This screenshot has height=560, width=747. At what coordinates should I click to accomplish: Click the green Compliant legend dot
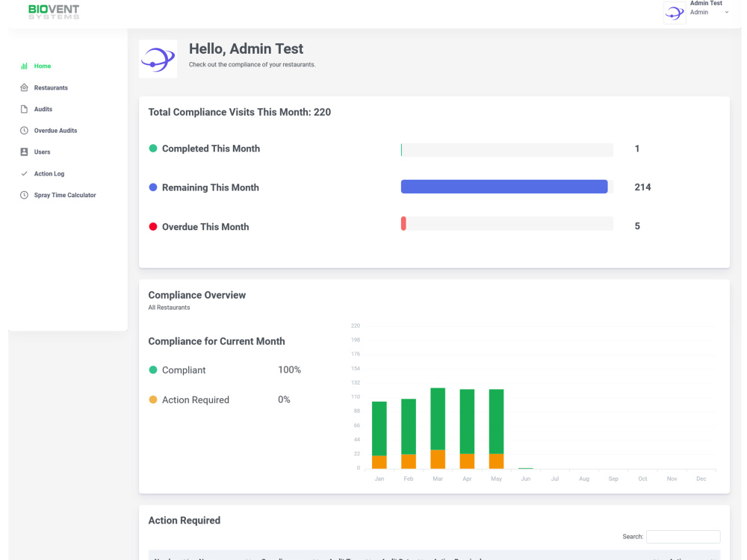153,370
